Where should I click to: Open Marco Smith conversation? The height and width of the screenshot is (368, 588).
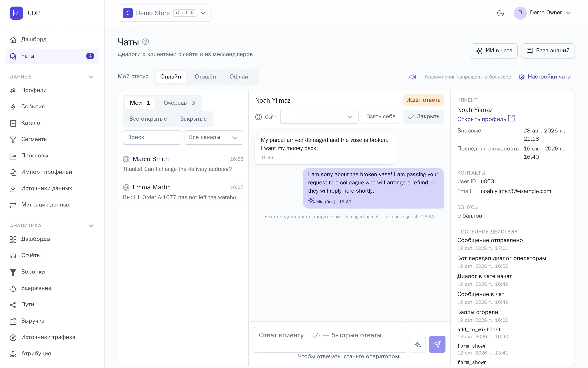click(183, 164)
